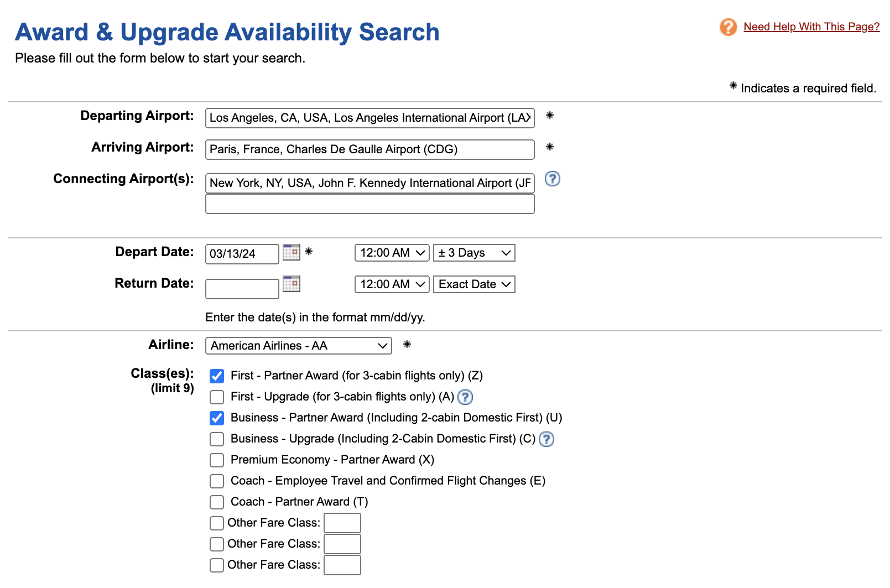
Task: Check the first Other Fare Class checkbox
Action: [x=217, y=523]
